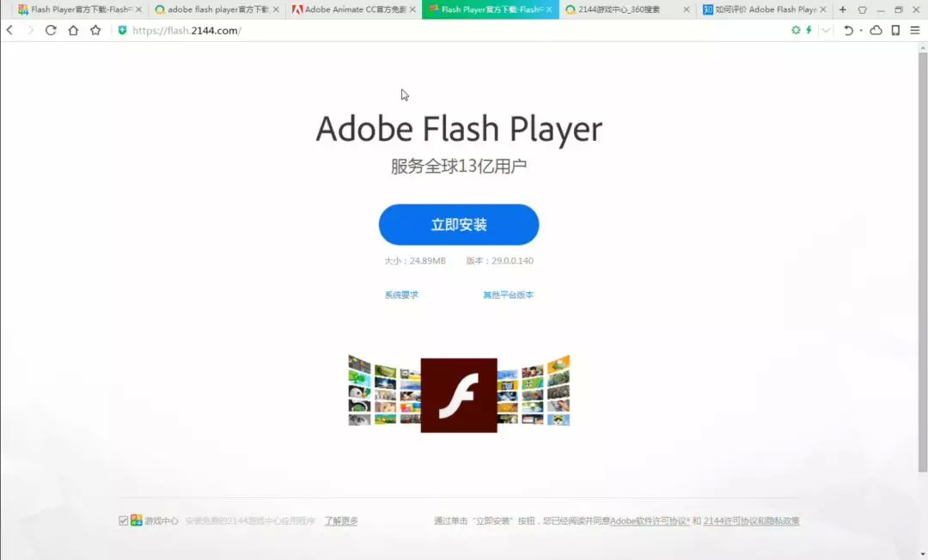Click the green extension icon in address bar
The height and width of the screenshot is (560, 928).
796,30
